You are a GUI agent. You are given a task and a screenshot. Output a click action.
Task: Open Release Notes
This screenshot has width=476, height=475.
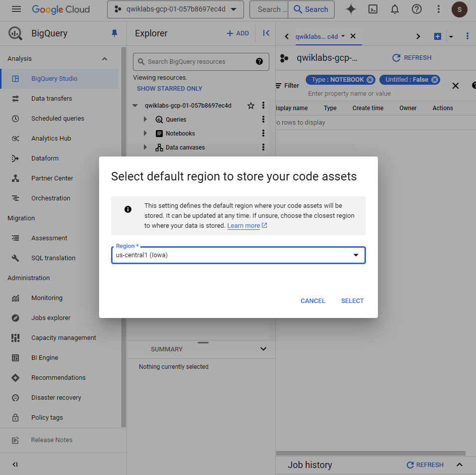click(x=52, y=440)
